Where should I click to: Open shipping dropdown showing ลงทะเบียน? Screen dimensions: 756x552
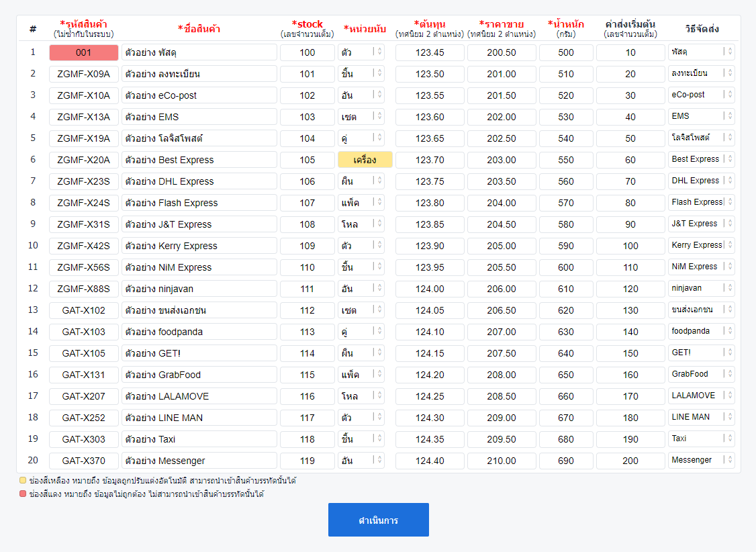pyautogui.click(x=701, y=74)
